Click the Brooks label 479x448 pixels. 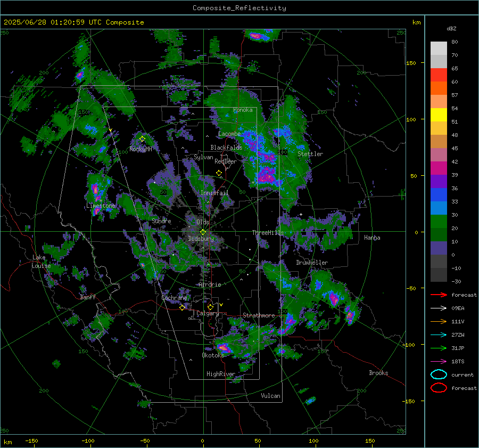coord(378,373)
